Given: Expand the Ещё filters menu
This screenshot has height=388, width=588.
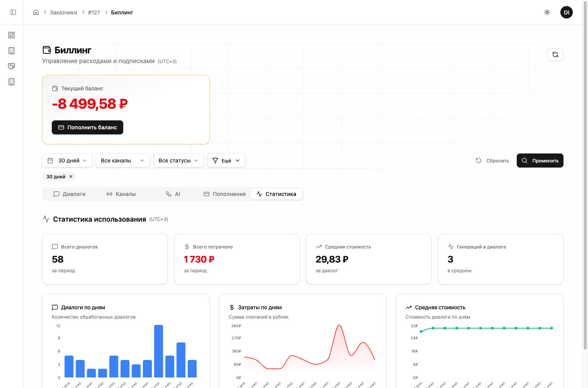Looking at the screenshot, I should (x=226, y=160).
